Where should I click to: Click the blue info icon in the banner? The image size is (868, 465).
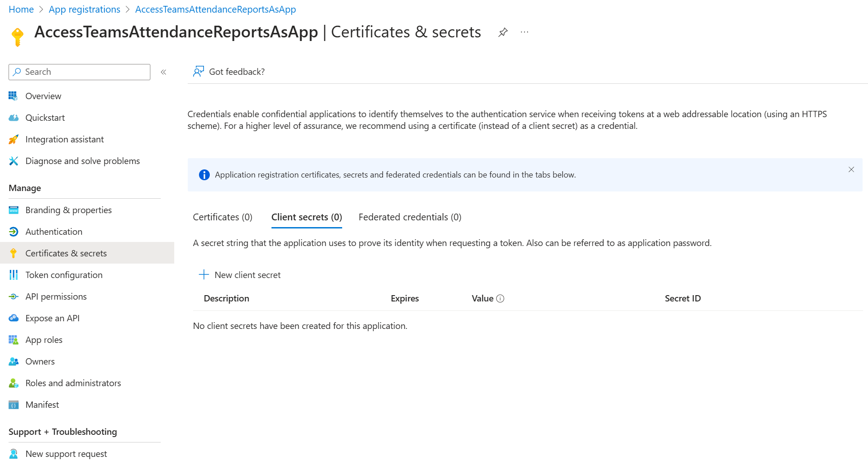[x=204, y=175]
